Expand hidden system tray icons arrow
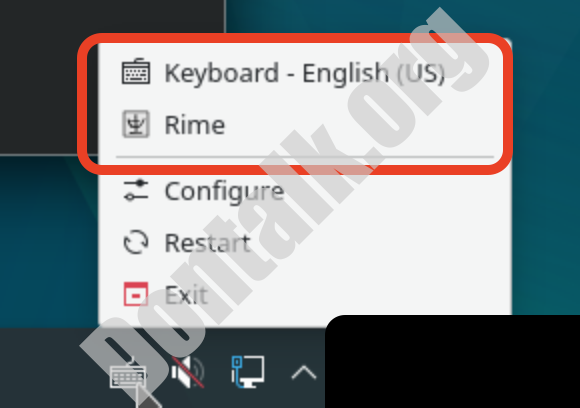Screen dimensions: 580x408 (x=304, y=372)
